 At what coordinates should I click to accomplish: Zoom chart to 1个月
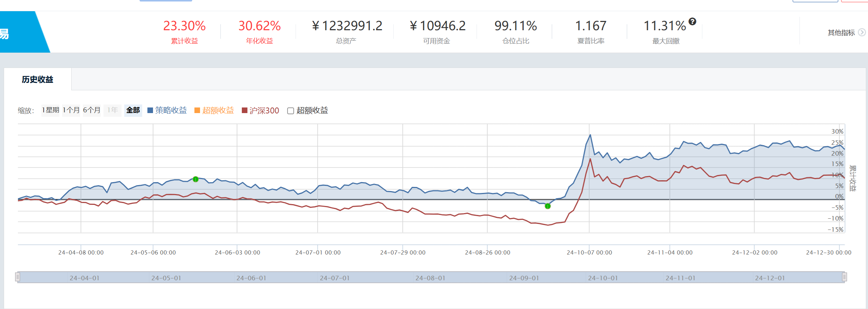click(x=71, y=110)
